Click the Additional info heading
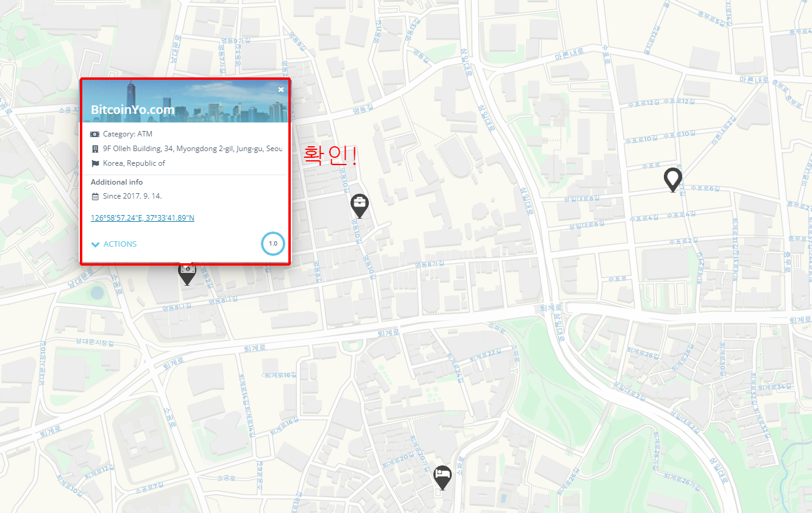 [x=117, y=182]
